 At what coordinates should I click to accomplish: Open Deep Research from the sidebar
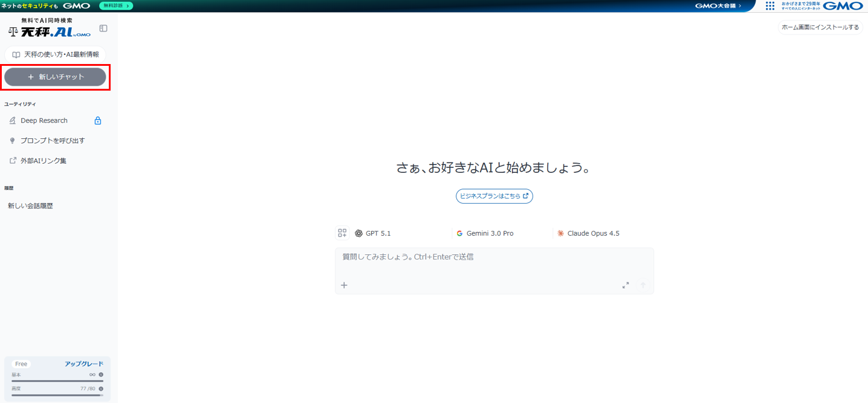pyautogui.click(x=44, y=120)
